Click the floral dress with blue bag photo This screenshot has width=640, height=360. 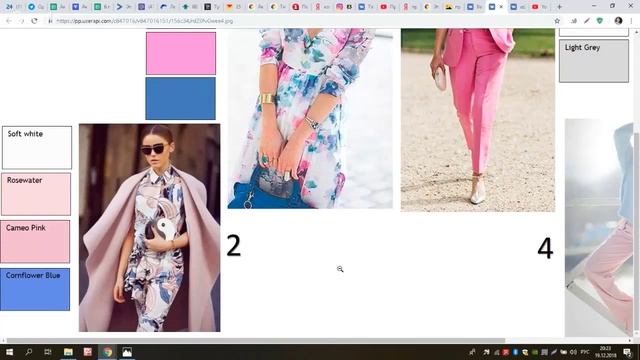310,118
